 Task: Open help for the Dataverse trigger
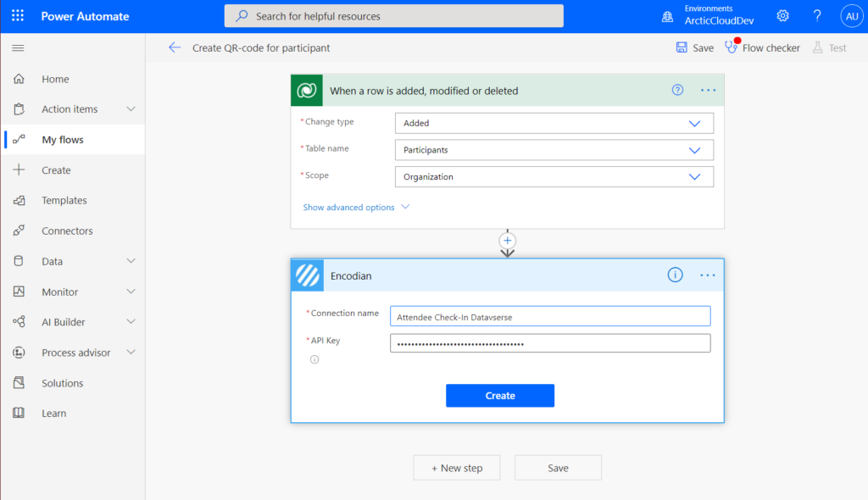[x=677, y=90]
